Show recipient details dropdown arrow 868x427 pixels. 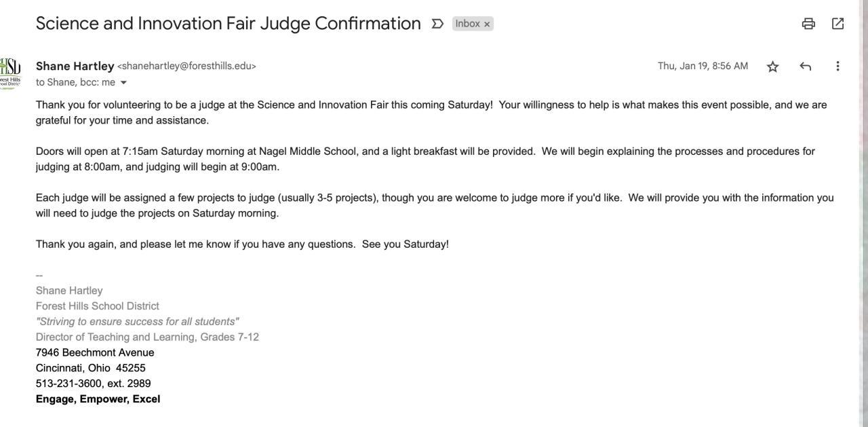click(x=123, y=83)
